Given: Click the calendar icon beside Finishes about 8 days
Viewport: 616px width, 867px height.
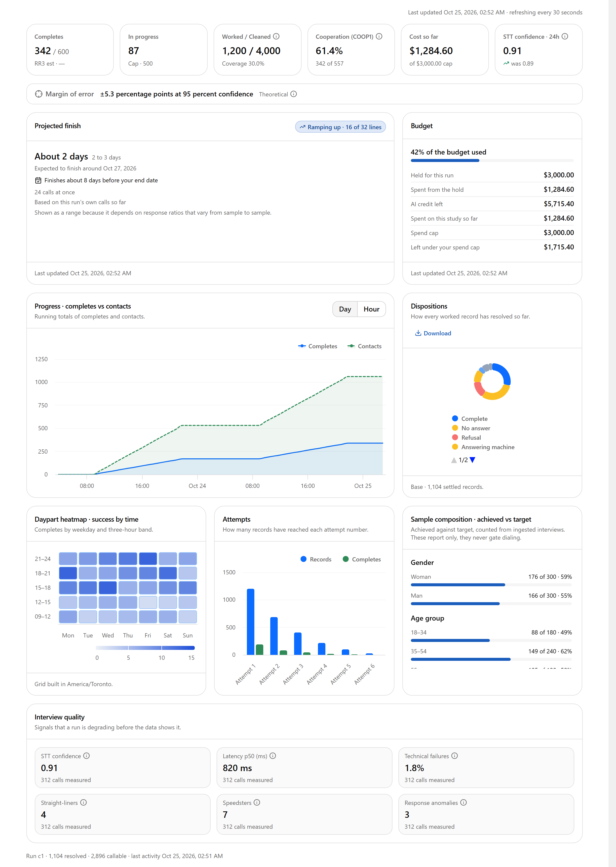Looking at the screenshot, I should pos(38,180).
